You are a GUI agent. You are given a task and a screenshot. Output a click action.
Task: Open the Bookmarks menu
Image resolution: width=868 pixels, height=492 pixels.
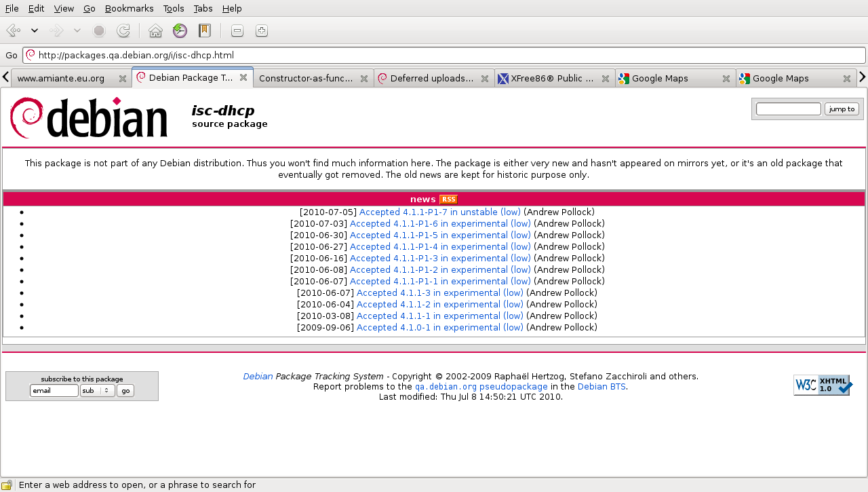(x=129, y=8)
